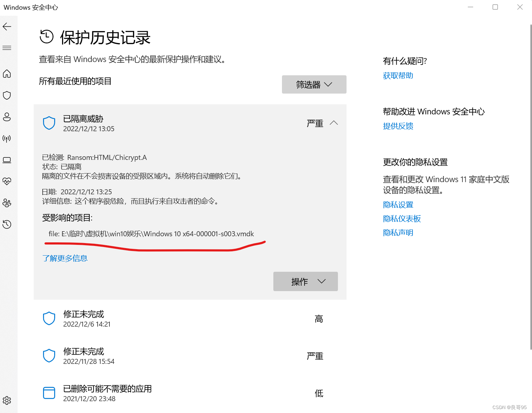Click shield icon of 已隔离威胁 entry
Viewport: 532px width, 413px height.
[49, 123]
